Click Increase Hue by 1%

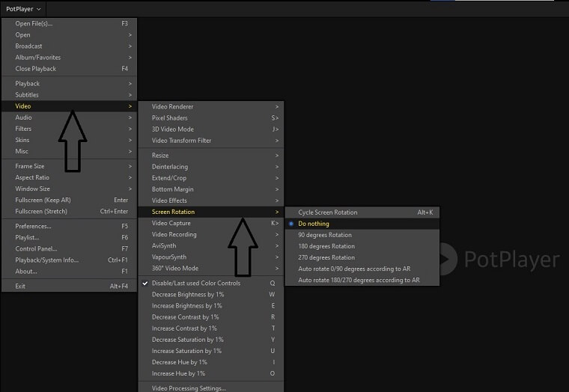(x=211, y=373)
